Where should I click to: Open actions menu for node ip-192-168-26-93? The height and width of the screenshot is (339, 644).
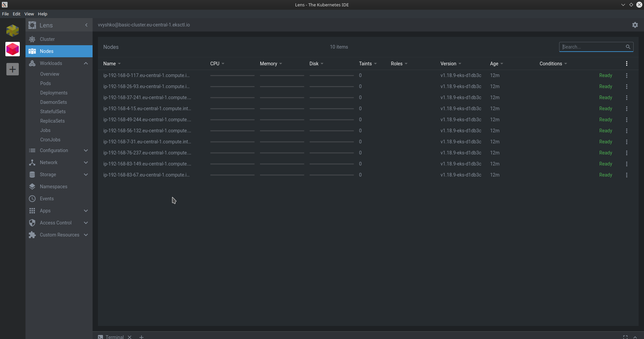click(627, 86)
